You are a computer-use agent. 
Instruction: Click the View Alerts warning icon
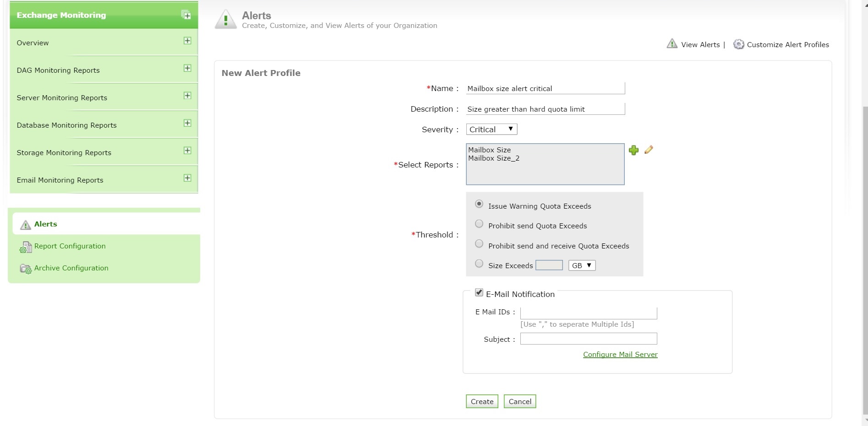[x=672, y=44]
